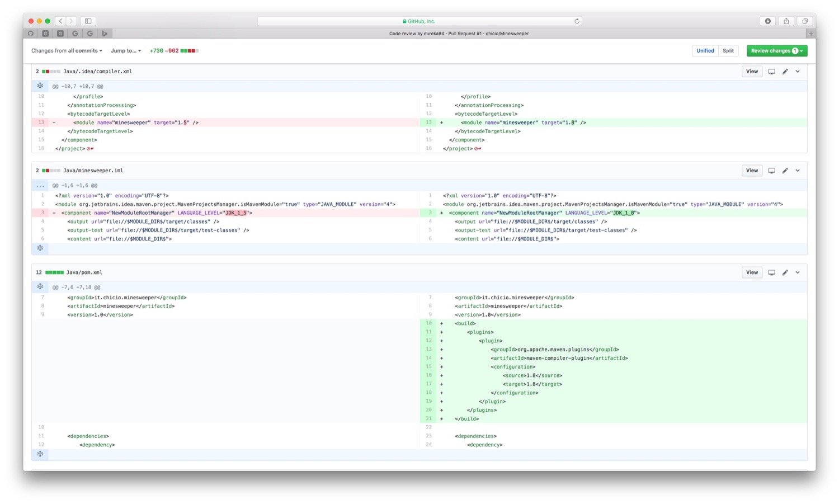Click added line 'org.apache.maven.plugins' groupId
Image resolution: width=839 pixels, height=504 pixels.
(614, 350)
